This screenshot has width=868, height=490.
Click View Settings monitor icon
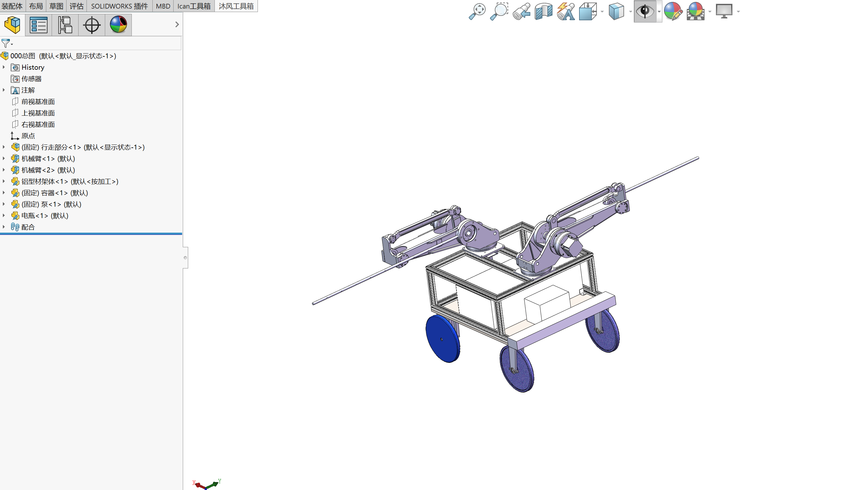coord(724,11)
